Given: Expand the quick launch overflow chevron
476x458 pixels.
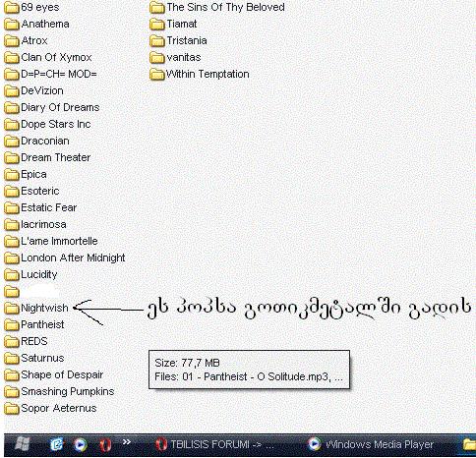Looking at the screenshot, I should [x=127, y=442].
